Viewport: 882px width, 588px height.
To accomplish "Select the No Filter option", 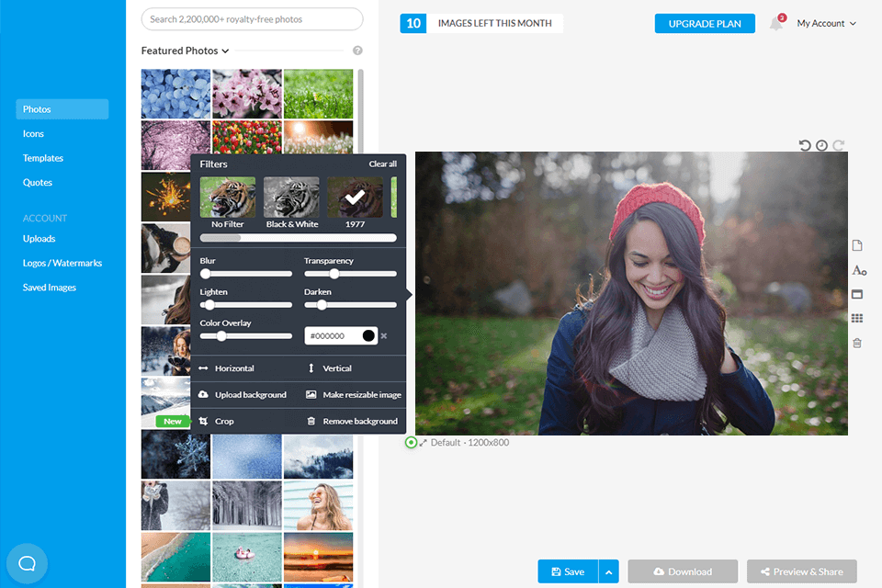I will (228, 198).
